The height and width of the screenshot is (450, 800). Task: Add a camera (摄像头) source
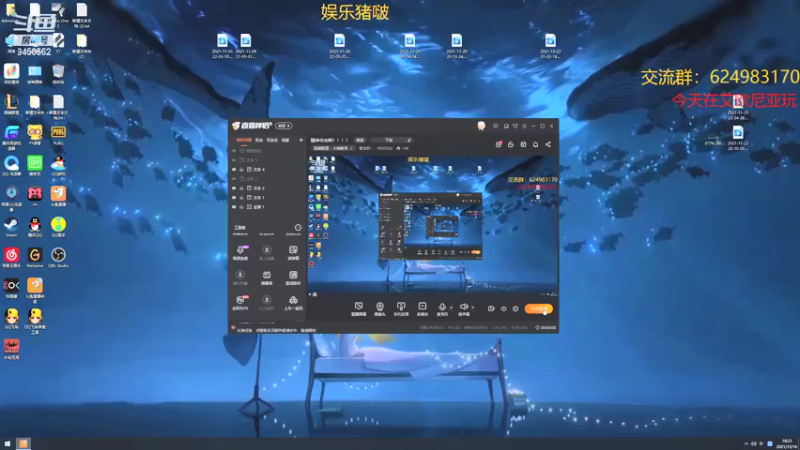(x=380, y=309)
